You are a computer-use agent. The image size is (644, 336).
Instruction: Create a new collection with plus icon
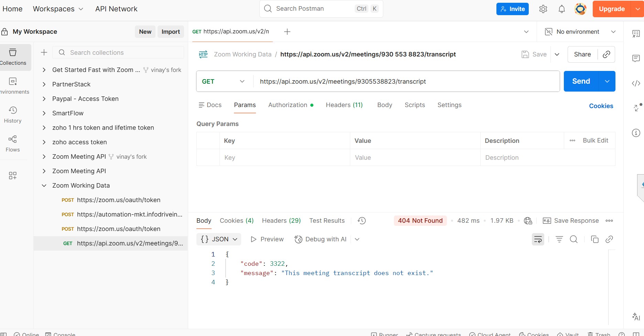(x=44, y=52)
